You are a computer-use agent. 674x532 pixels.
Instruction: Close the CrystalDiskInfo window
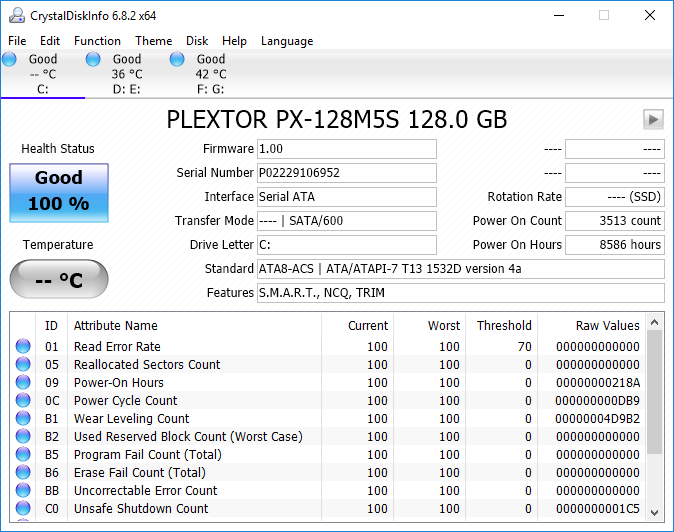(x=650, y=15)
